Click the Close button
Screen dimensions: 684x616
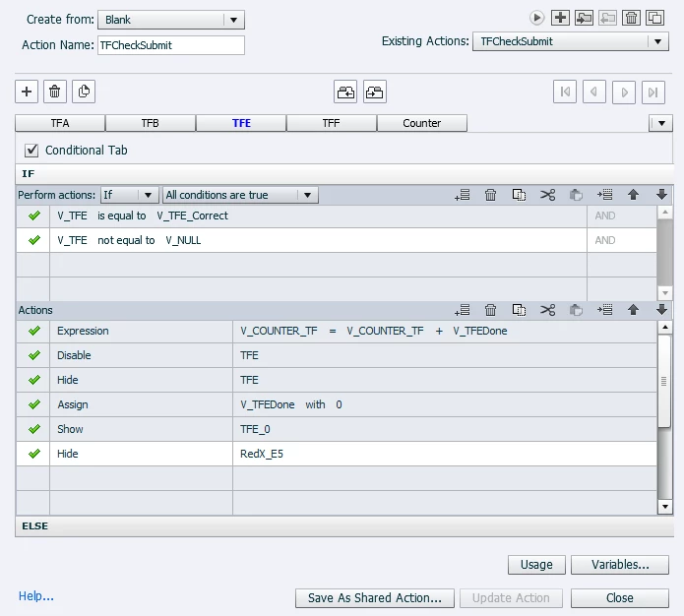[x=620, y=597]
